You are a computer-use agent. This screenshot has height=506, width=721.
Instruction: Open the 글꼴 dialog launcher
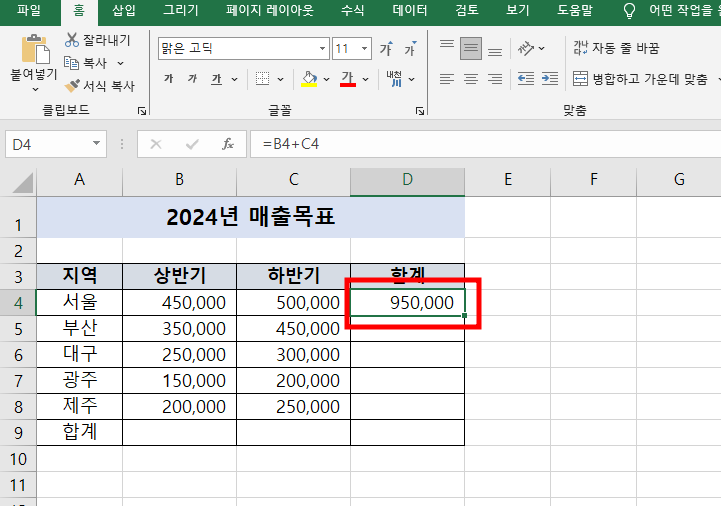click(x=420, y=110)
